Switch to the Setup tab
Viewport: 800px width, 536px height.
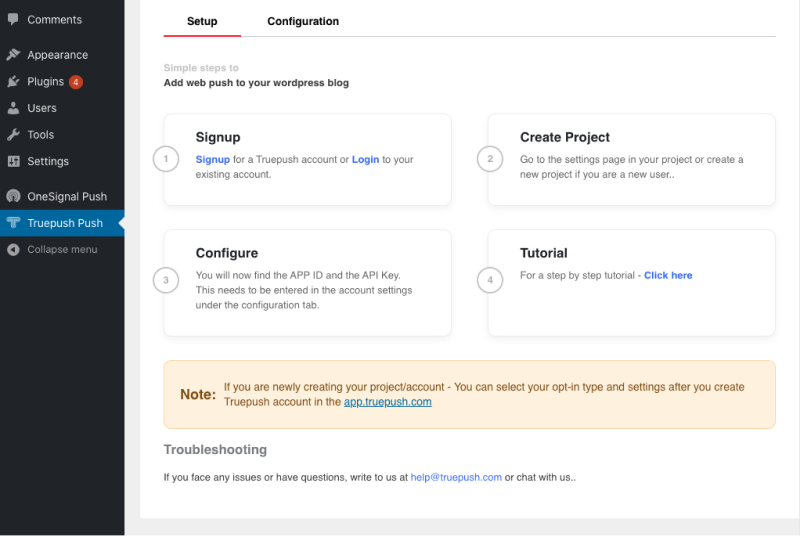click(202, 21)
